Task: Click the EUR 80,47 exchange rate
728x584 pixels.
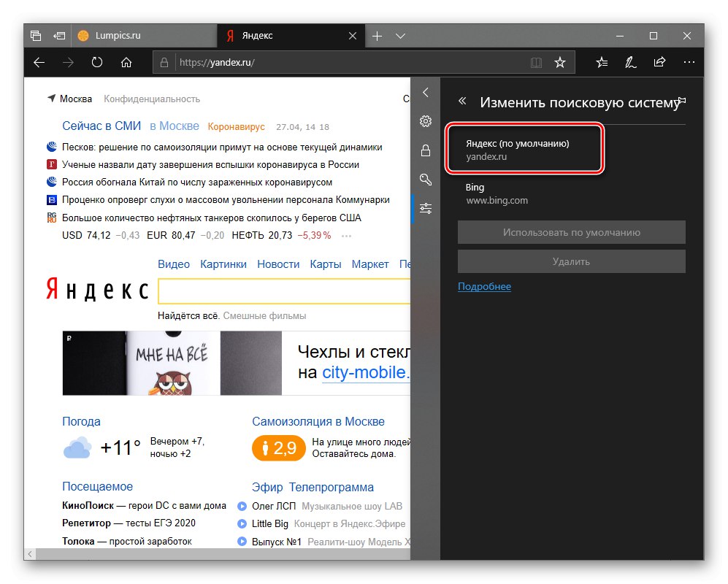Action: point(171,235)
